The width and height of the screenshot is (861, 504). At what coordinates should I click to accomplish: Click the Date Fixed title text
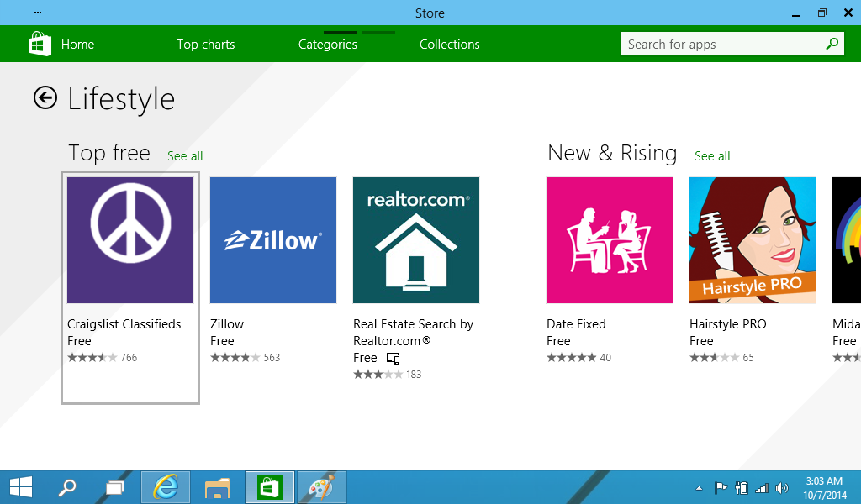coord(576,324)
